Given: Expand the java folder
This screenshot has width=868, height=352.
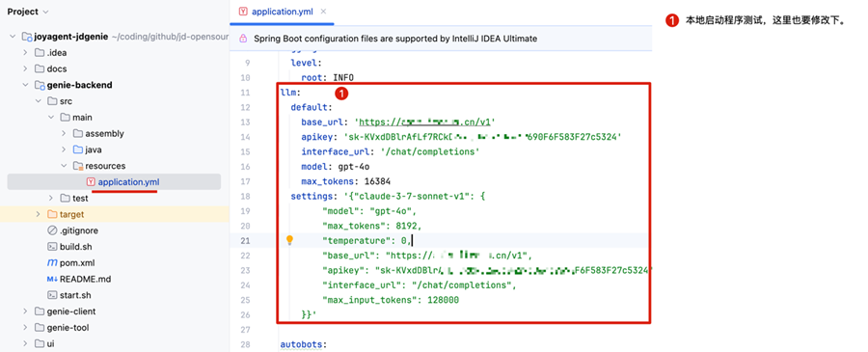Looking at the screenshot, I should (x=63, y=149).
